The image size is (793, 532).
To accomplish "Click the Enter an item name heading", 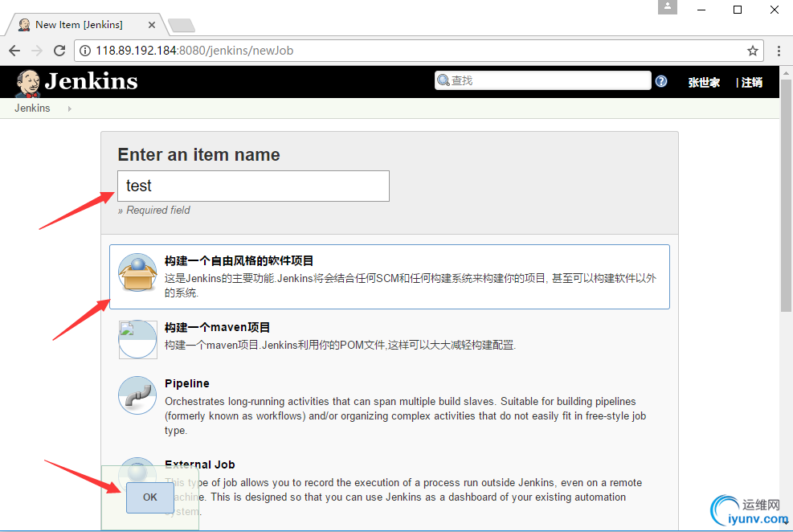I will point(198,155).
